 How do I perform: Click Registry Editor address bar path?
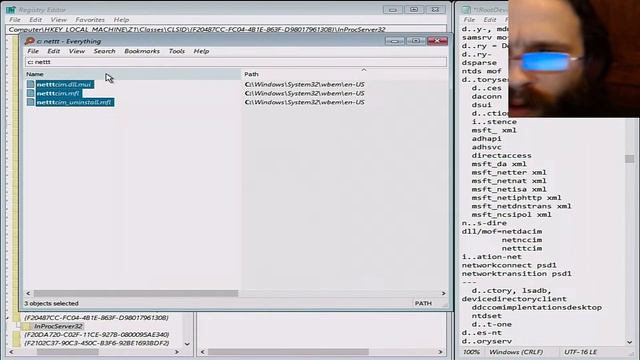(x=226, y=29)
